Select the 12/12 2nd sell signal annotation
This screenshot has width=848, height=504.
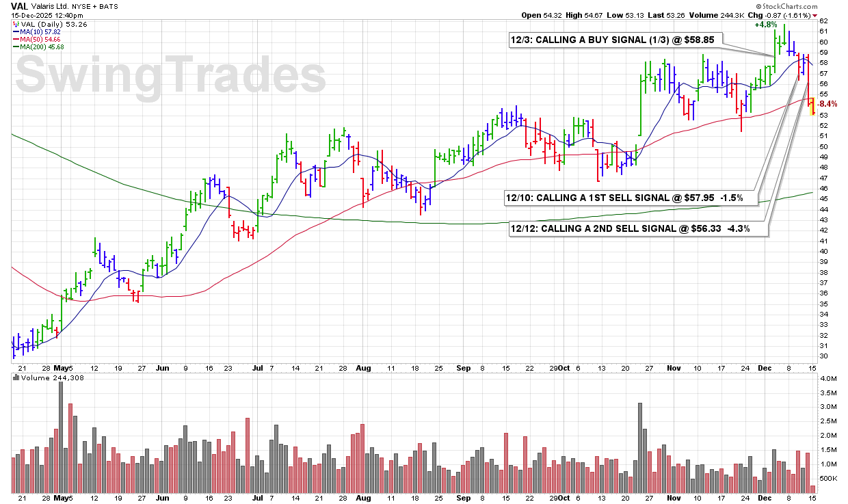tap(639, 229)
